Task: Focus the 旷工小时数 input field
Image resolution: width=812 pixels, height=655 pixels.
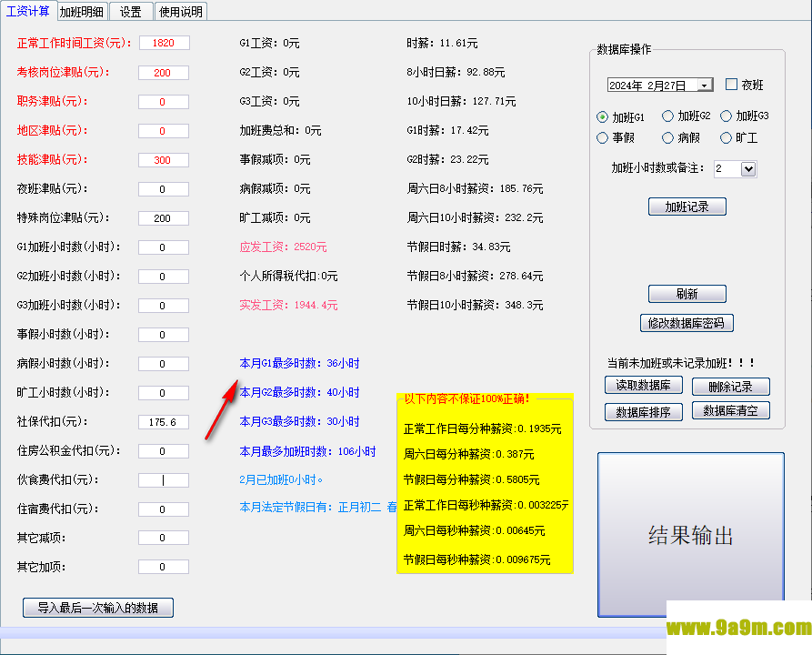Action: (163, 393)
